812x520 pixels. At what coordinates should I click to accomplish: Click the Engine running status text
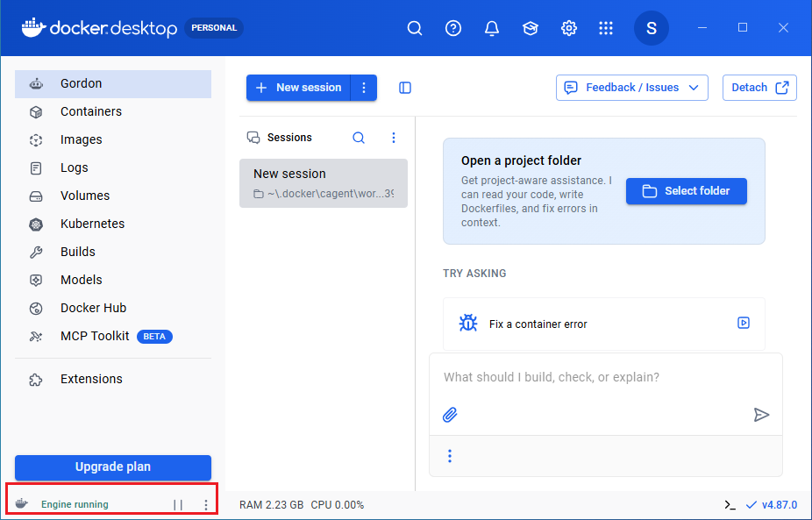pyautogui.click(x=75, y=504)
